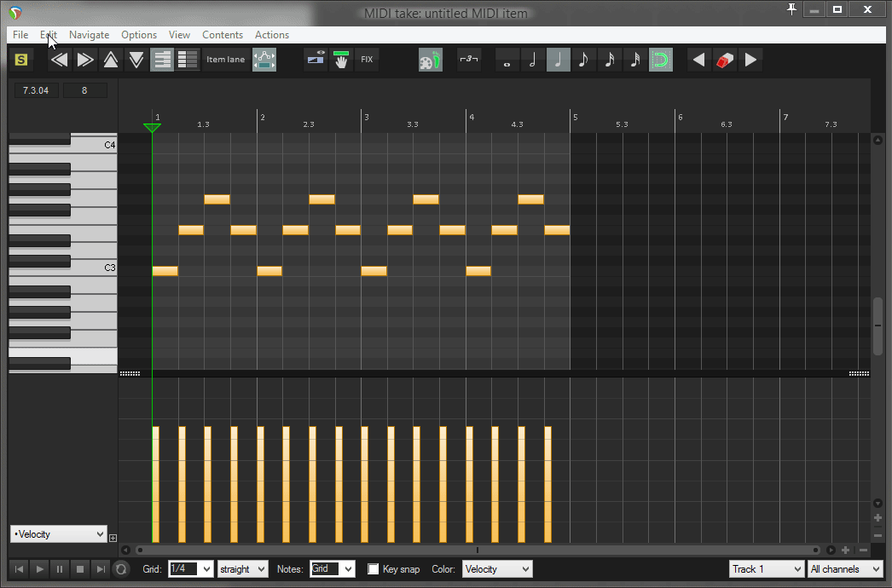Open the File menu
The width and height of the screenshot is (892, 588).
click(20, 35)
